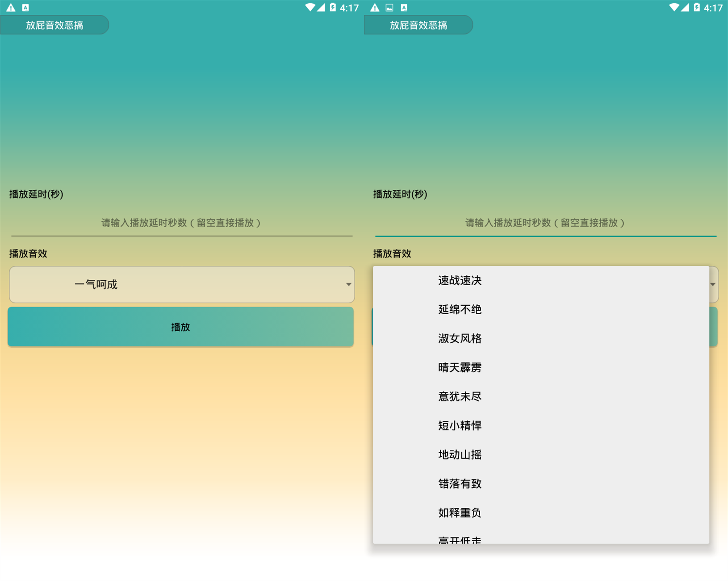
Task: Tap the dropdown arrow next to 一气呵成
Action: [x=348, y=284]
